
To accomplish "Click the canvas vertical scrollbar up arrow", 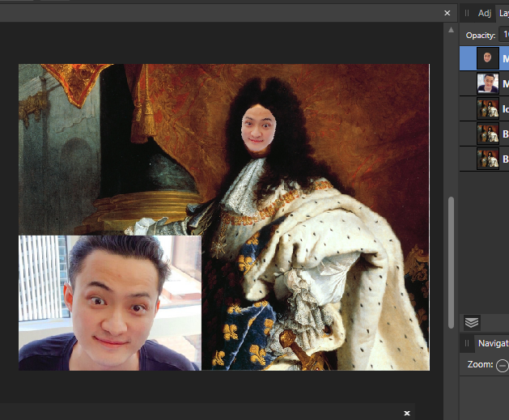I will [451, 30].
